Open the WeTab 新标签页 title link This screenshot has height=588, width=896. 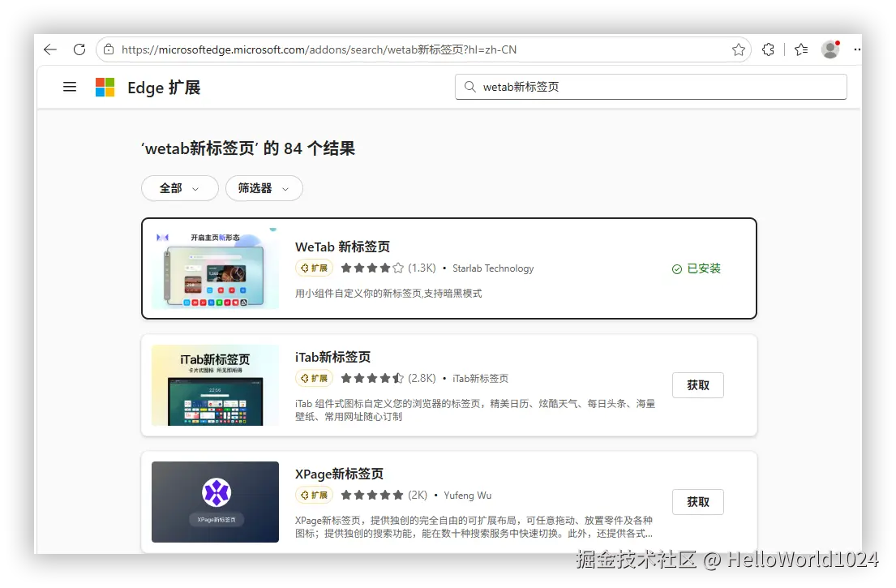(342, 247)
